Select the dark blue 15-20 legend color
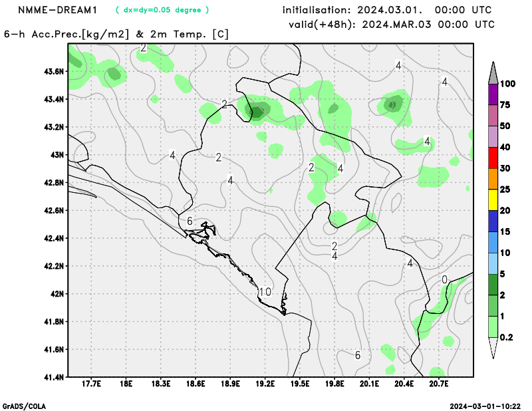 493,221
